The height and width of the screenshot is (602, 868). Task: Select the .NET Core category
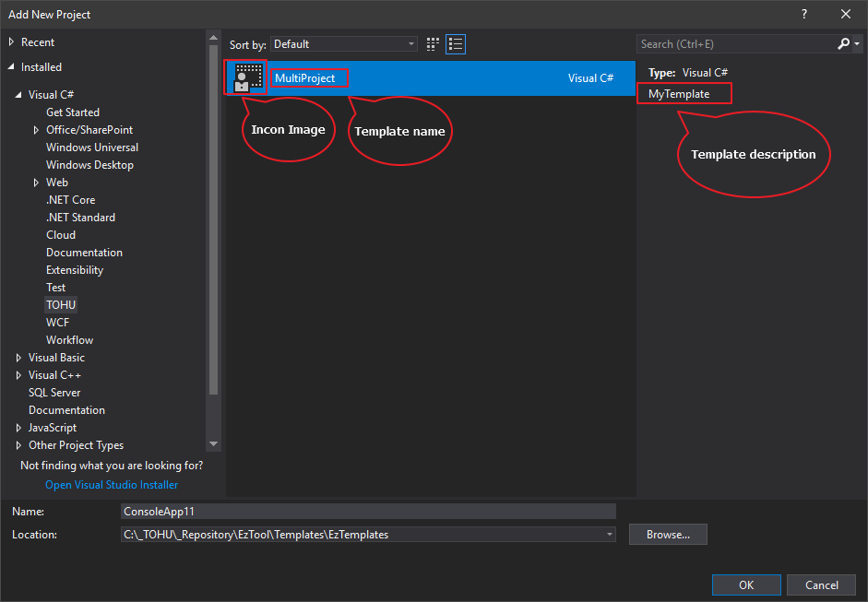pos(70,199)
